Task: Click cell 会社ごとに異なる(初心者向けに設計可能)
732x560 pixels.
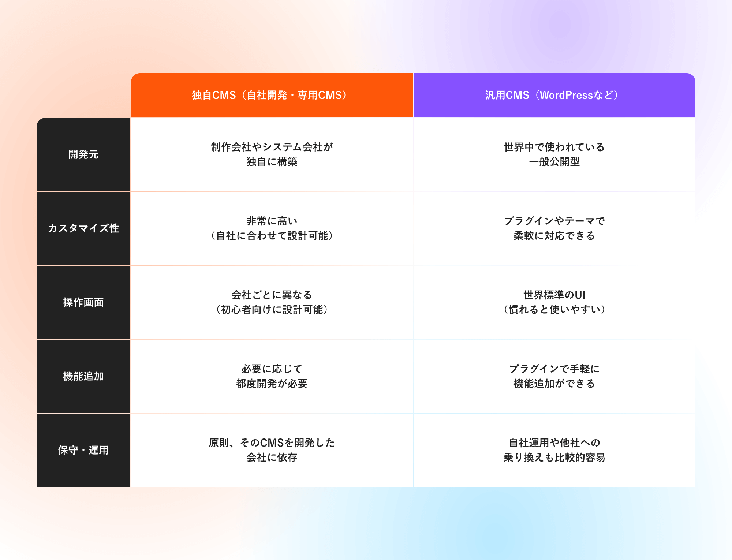Action: pos(272,302)
